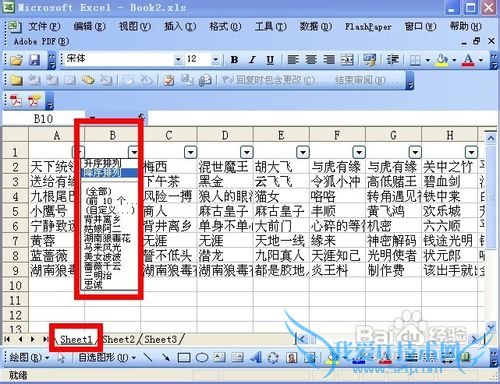Click the vertical scrollbar up arrow
Viewport: 500px width, 384px height.
(490, 138)
